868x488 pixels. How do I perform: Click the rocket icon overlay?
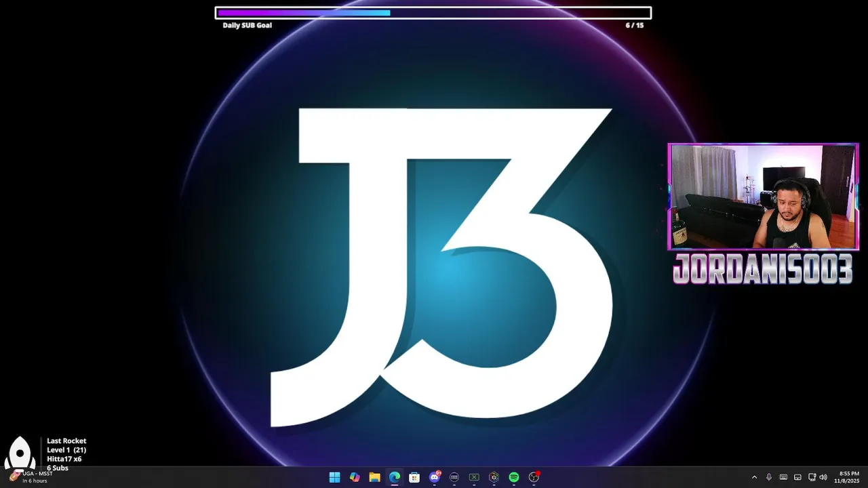[x=20, y=453]
